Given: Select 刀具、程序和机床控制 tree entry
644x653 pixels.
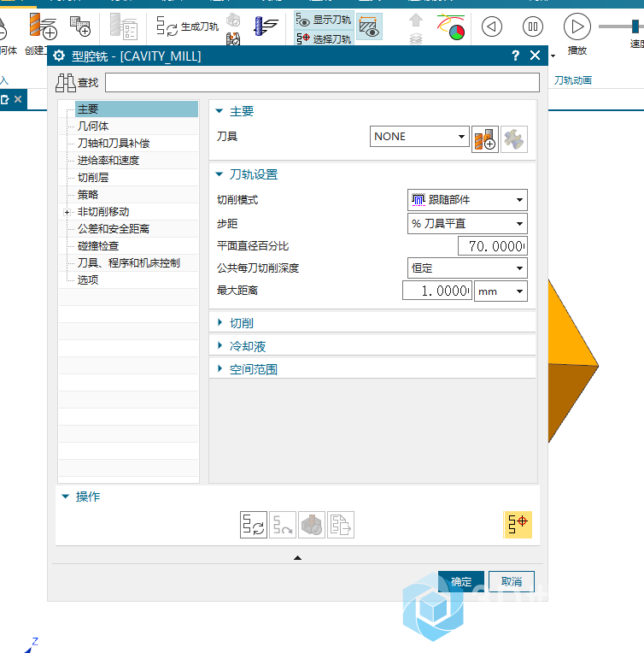Looking at the screenshot, I should (129, 262).
